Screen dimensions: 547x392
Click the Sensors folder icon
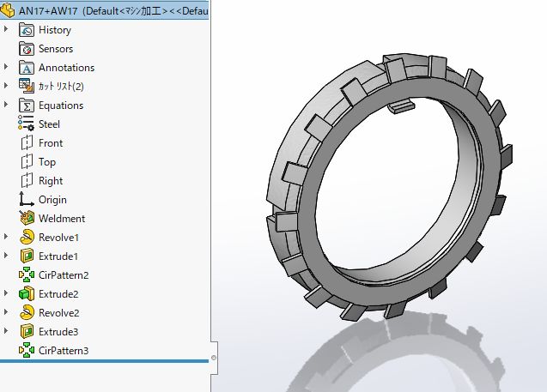click(x=27, y=49)
